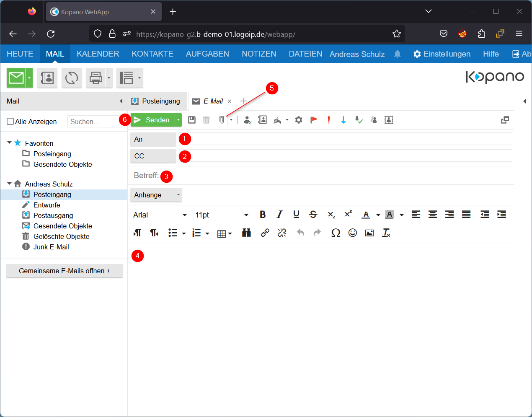Insert image icon in editor

click(369, 233)
